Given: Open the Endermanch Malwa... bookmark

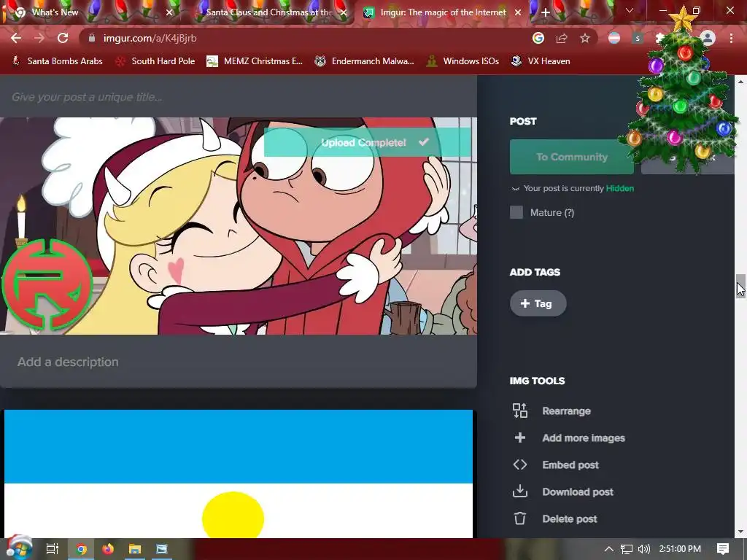Looking at the screenshot, I should click(365, 61).
